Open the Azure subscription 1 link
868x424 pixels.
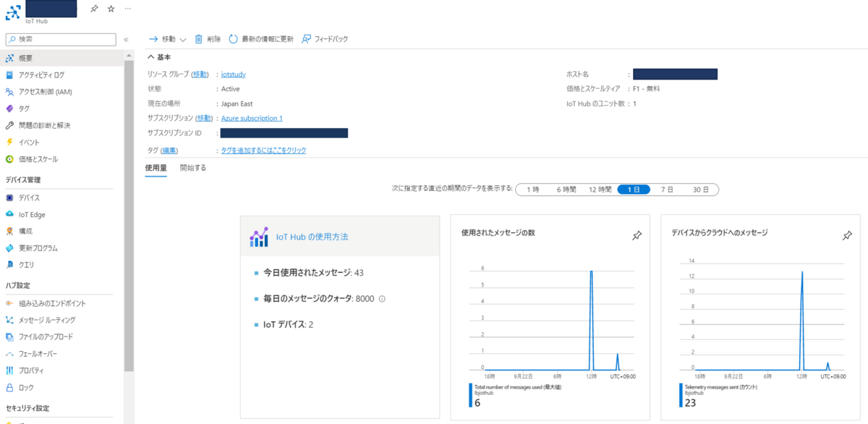click(x=252, y=118)
